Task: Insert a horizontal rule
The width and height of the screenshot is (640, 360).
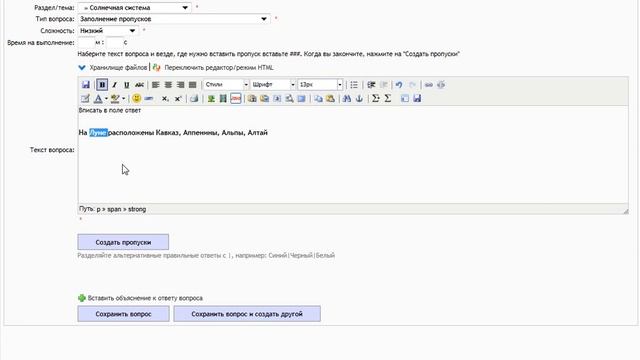Action: pyautogui.click(x=149, y=98)
